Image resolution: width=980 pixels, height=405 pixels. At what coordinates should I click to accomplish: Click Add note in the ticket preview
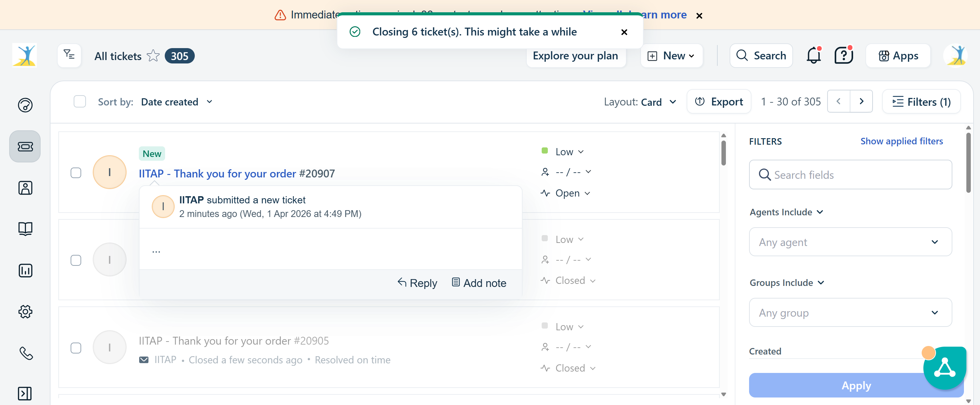(x=479, y=283)
